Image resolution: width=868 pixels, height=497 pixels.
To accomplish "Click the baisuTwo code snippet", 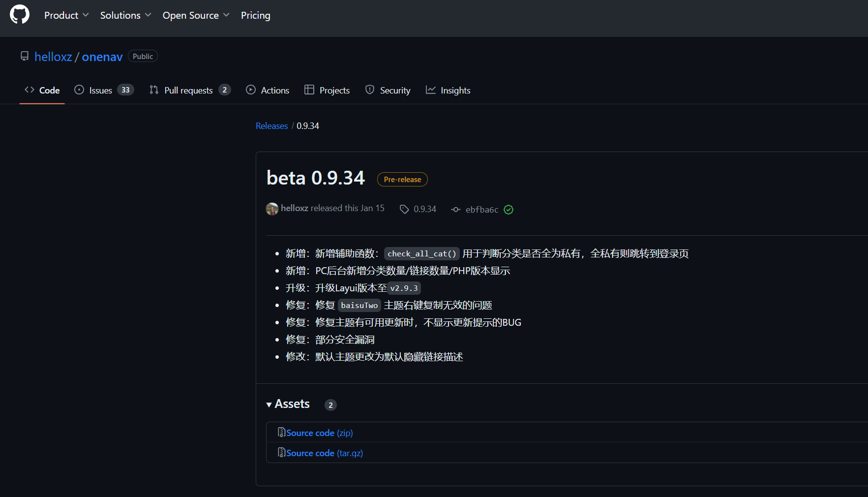I will pos(359,305).
